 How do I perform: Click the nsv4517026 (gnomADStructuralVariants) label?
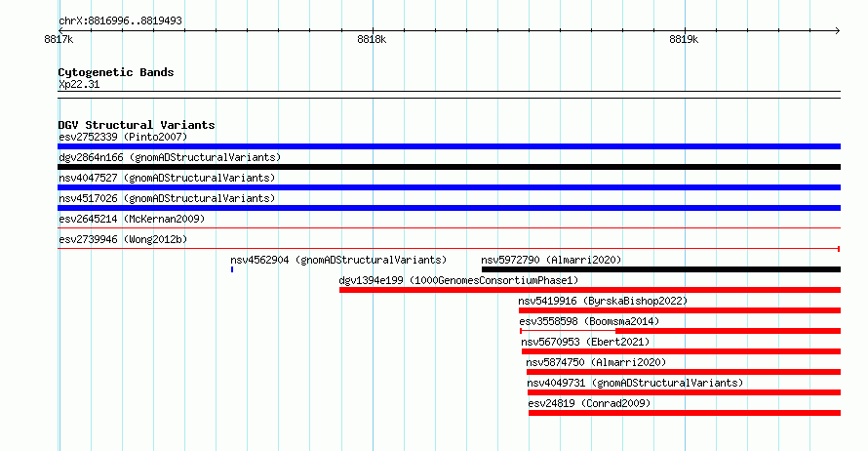coord(167,198)
